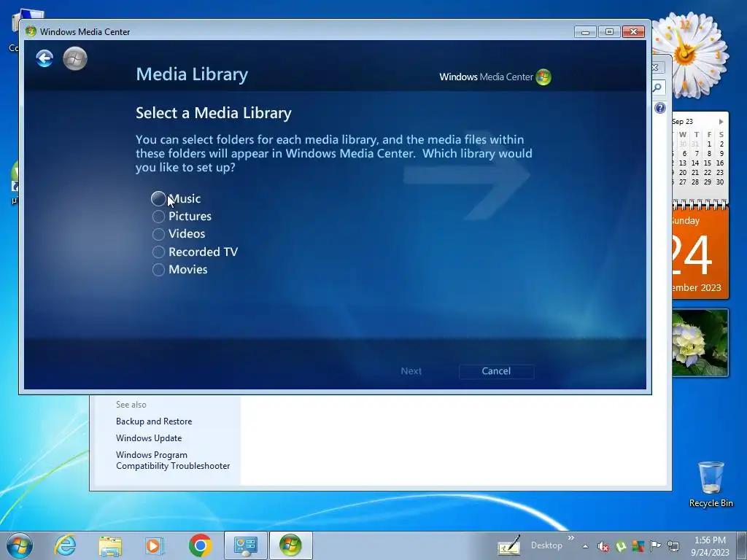Minimize the Windows Media Center window
The image size is (747, 560).
pyautogui.click(x=586, y=32)
